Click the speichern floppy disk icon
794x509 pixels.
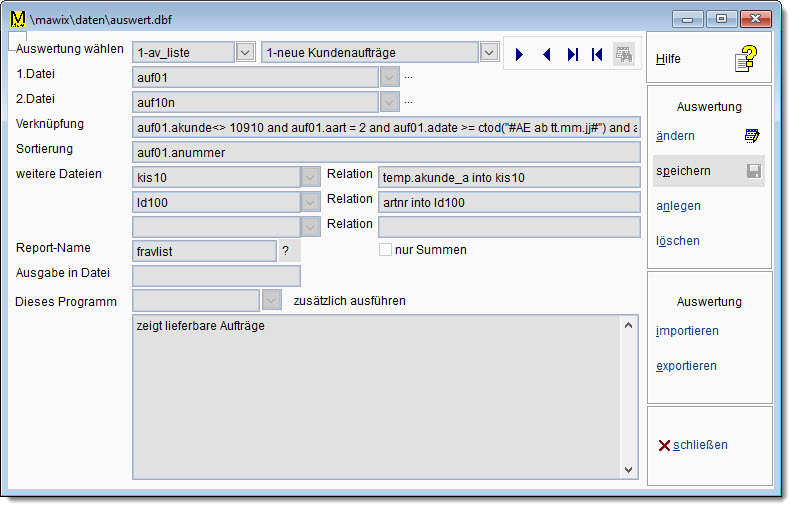[x=753, y=171]
